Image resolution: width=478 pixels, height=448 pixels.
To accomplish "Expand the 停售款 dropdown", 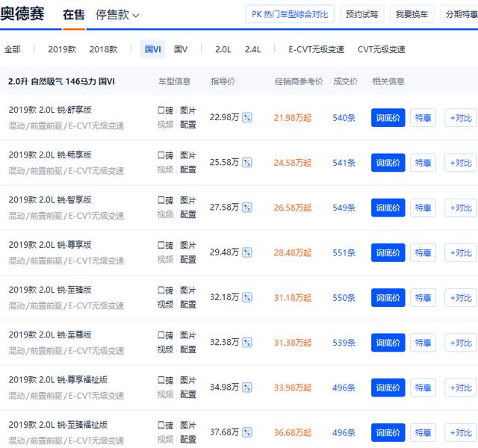I will [x=117, y=15].
